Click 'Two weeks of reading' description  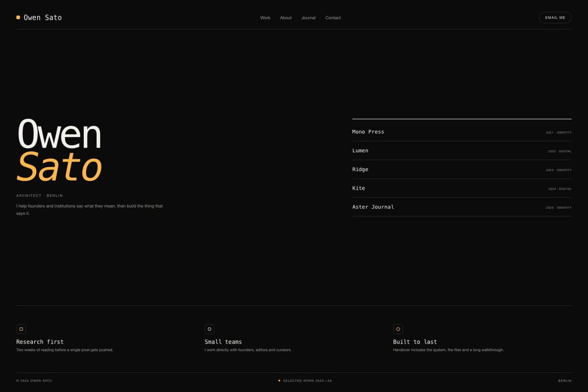[65, 350]
